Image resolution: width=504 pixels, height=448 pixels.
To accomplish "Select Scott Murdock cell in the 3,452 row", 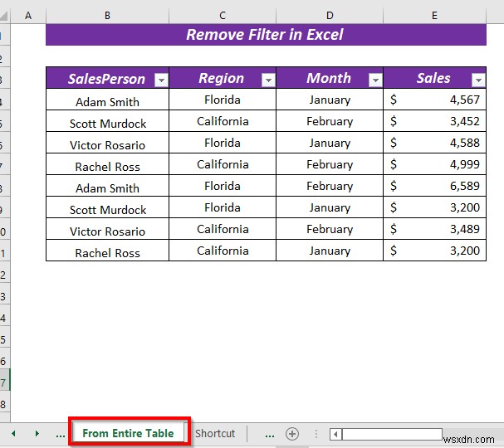I will tap(107, 121).
